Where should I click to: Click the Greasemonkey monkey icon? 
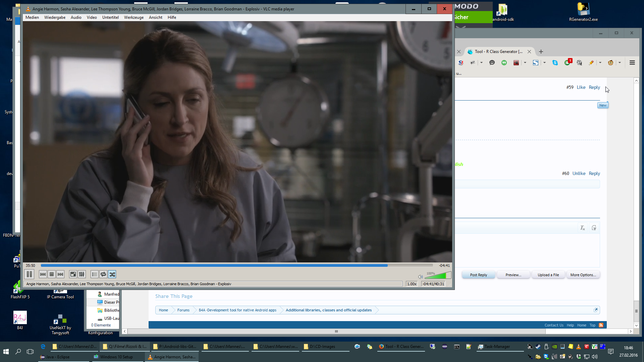pos(611,63)
